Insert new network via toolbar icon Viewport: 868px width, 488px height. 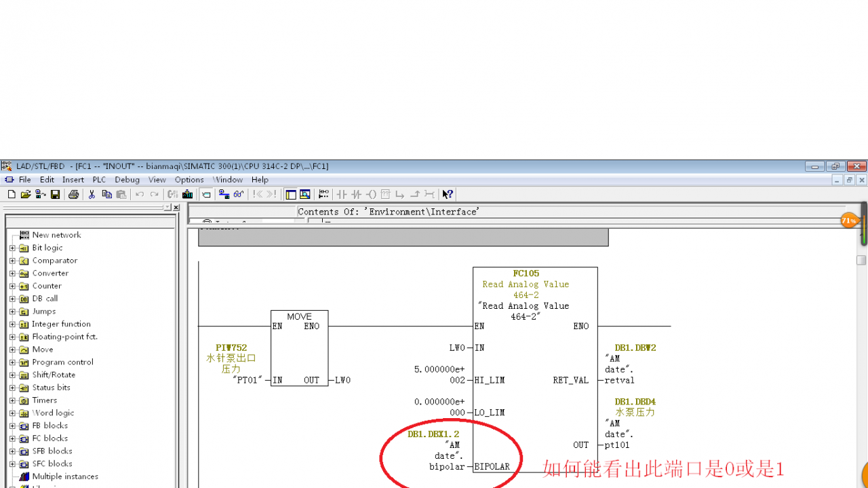[323, 194]
